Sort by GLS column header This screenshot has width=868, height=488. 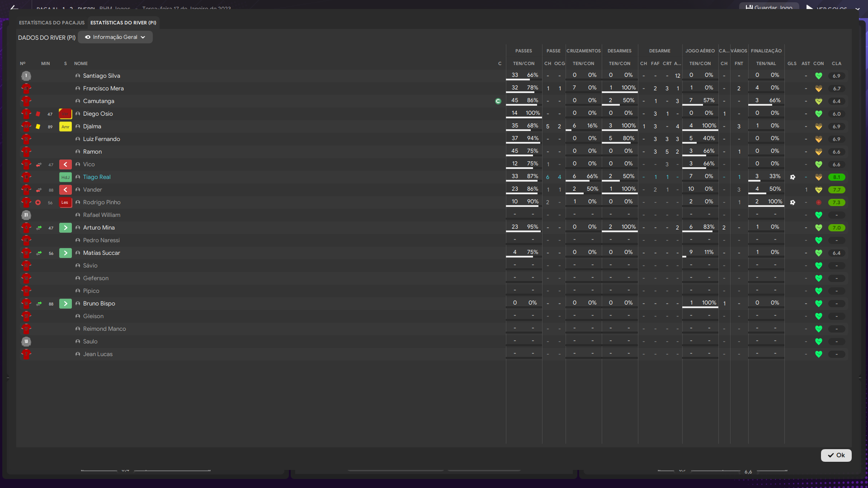(792, 64)
